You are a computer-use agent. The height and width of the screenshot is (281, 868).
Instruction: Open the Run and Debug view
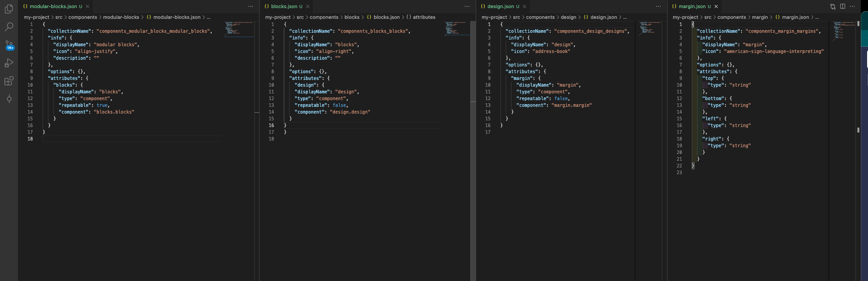(9, 63)
